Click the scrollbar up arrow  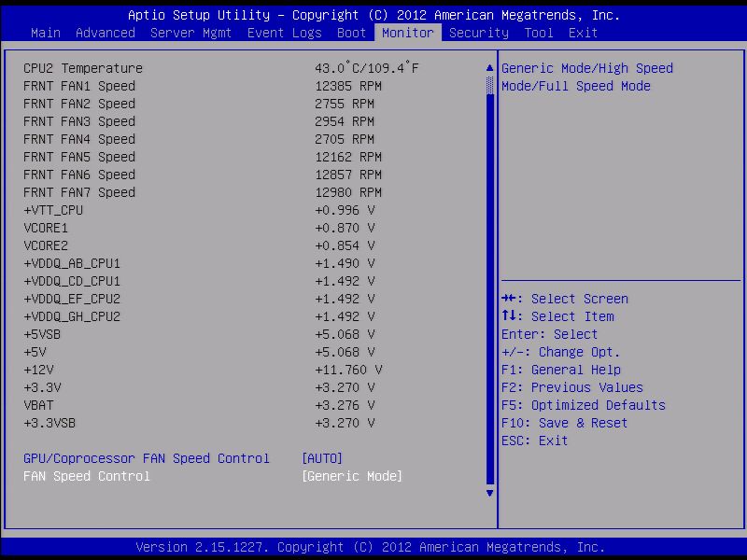coord(489,67)
